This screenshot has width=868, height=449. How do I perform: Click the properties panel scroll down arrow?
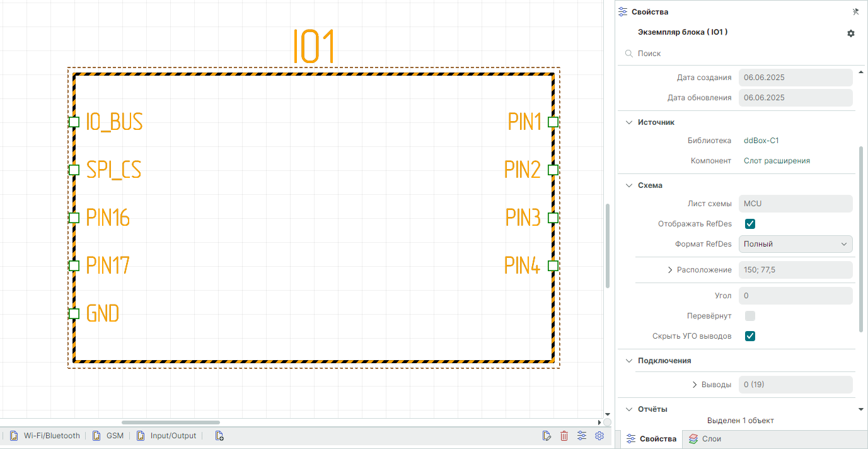(x=861, y=409)
